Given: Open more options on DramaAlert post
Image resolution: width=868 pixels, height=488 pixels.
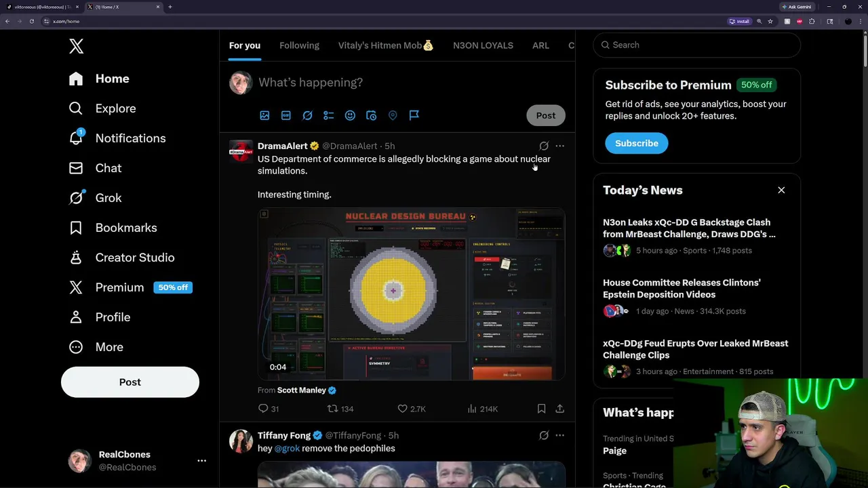Looking at the screenshot, I should click(x=559, y=146).
